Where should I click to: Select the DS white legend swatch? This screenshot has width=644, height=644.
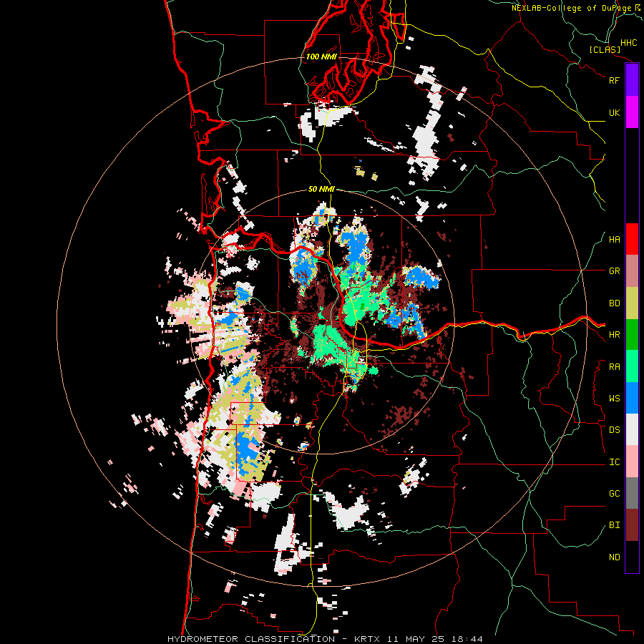coord(632,429)
